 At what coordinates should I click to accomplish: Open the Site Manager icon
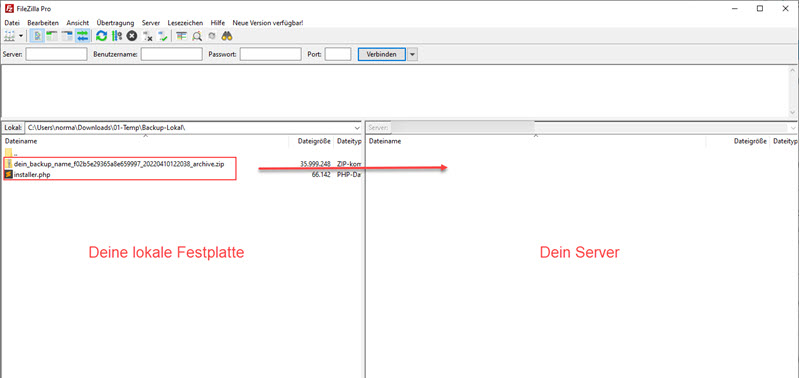pyautogui.click(x=10, y=36)
